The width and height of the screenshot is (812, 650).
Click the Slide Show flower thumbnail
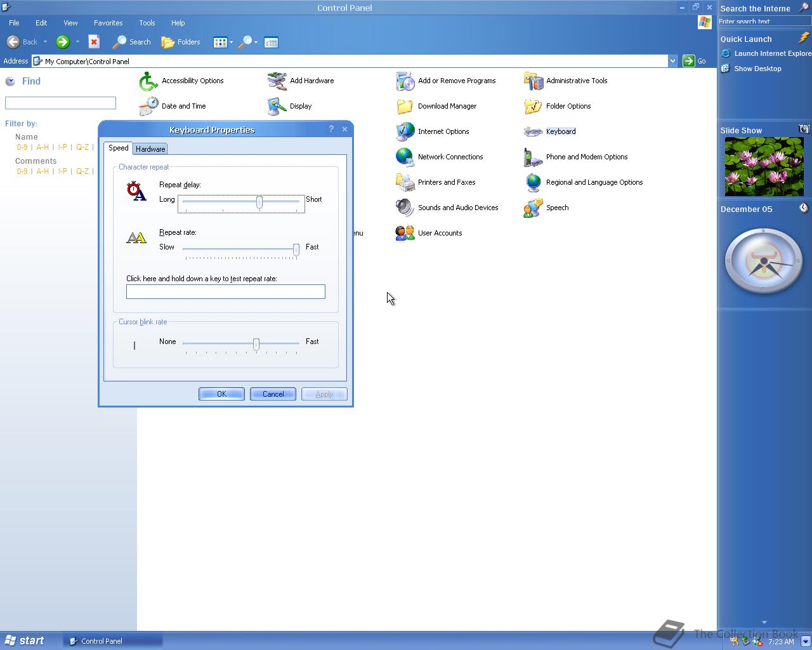(x=764, y=166)
